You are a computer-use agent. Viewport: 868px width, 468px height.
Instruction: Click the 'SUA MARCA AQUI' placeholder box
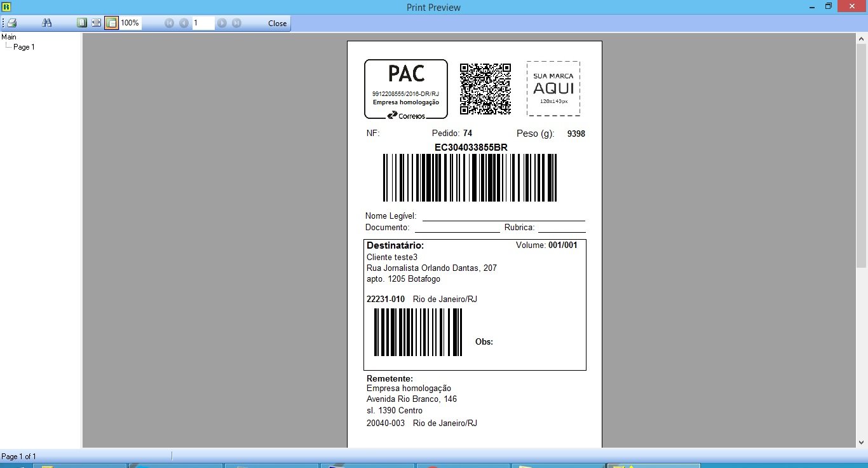tap(553, 88)
